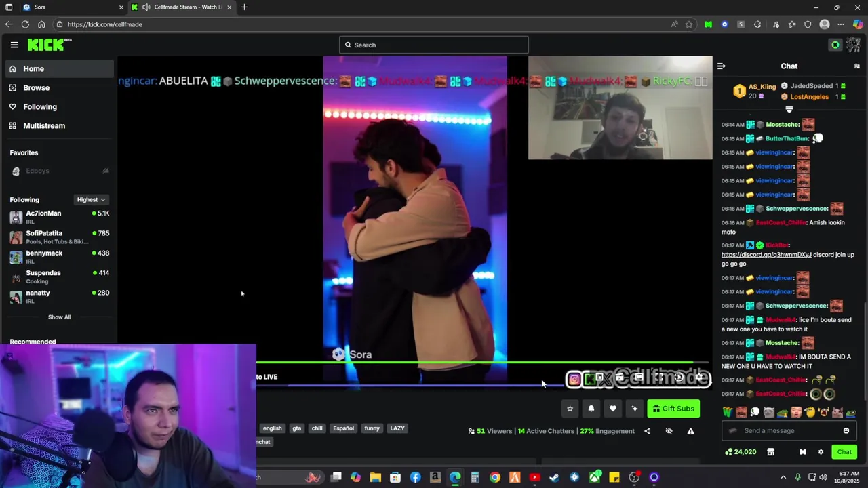Open Browse in the sidebar
868x488 pixels.
(58, 87)
